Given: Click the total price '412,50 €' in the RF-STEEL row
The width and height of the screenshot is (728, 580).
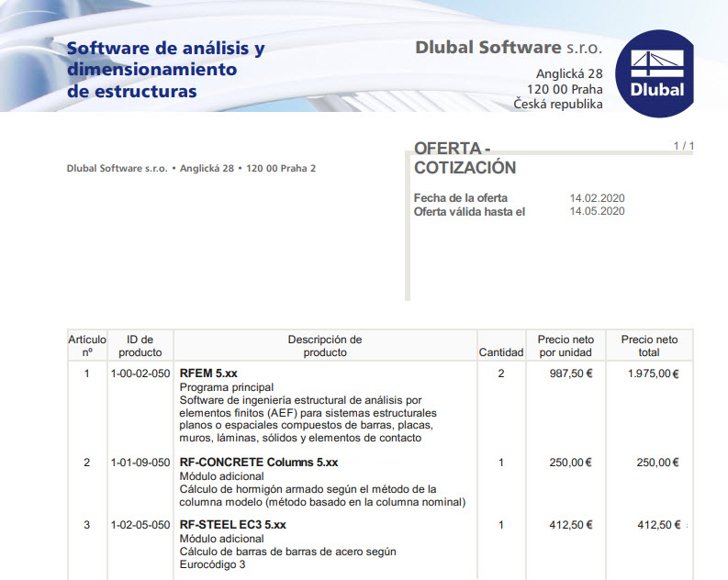Looking at the screenshot, I should tap(659, 525).
